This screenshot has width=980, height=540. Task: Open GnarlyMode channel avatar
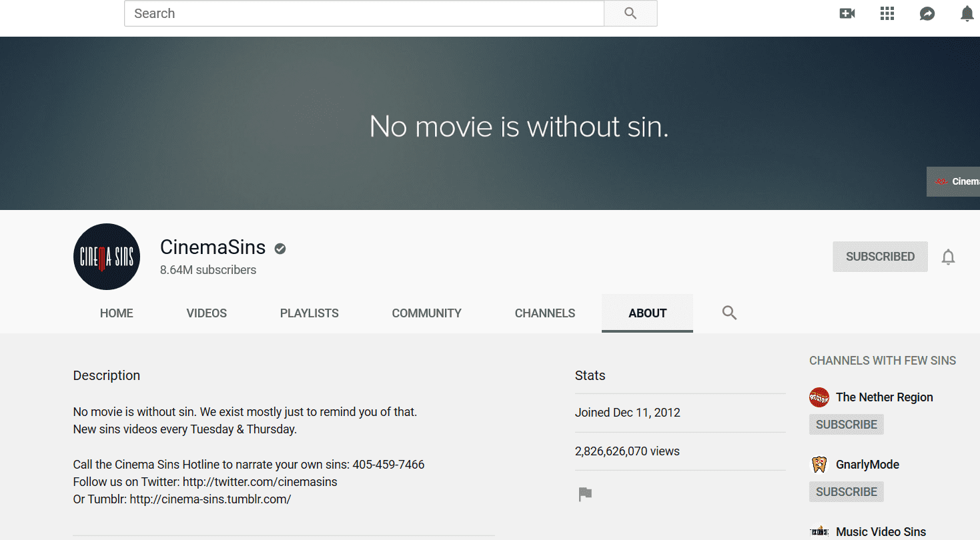pyautogui.click(x=819, y=465)
